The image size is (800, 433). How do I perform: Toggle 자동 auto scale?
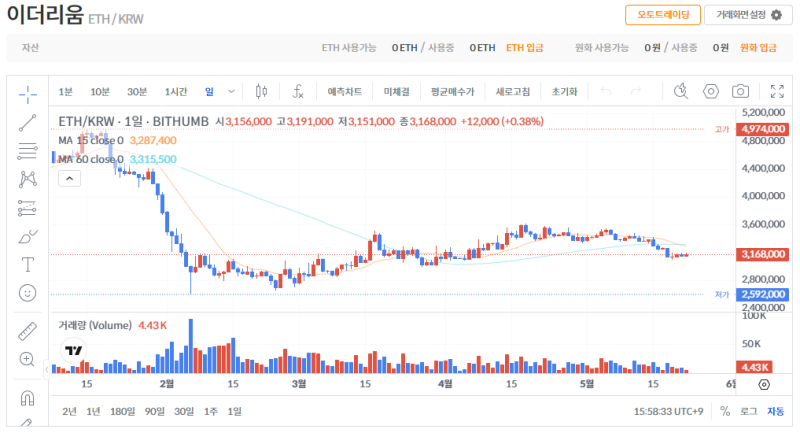tap(776, 411)
